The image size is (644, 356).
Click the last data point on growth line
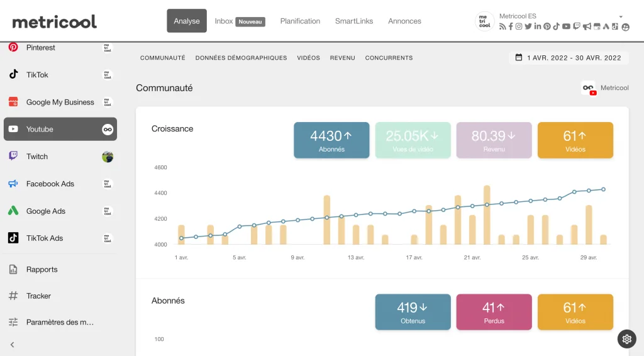point(603,189)
